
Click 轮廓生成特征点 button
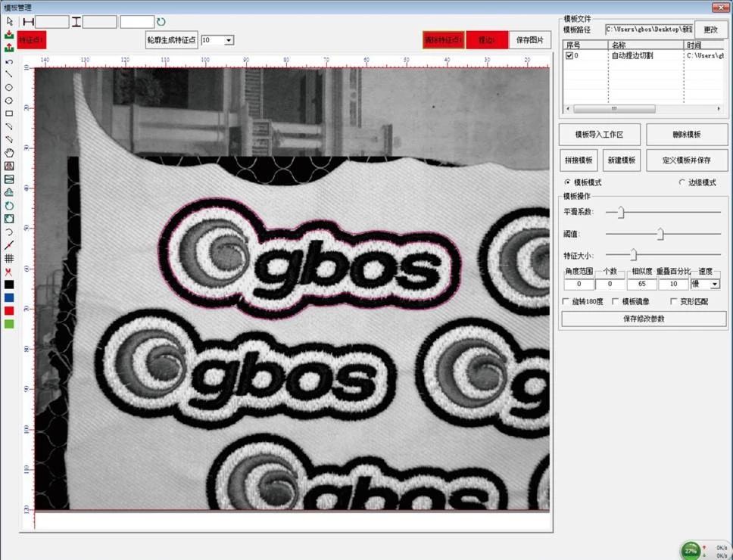171,40
